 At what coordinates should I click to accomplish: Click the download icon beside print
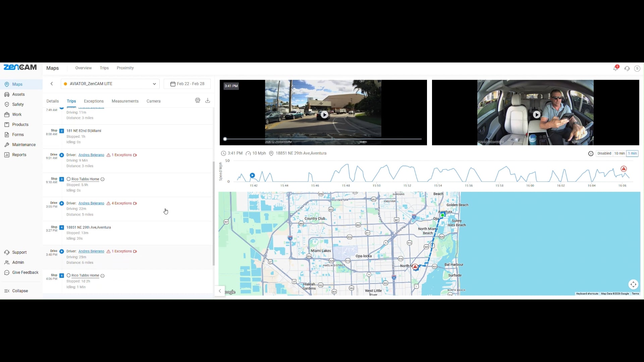(208, 100)
